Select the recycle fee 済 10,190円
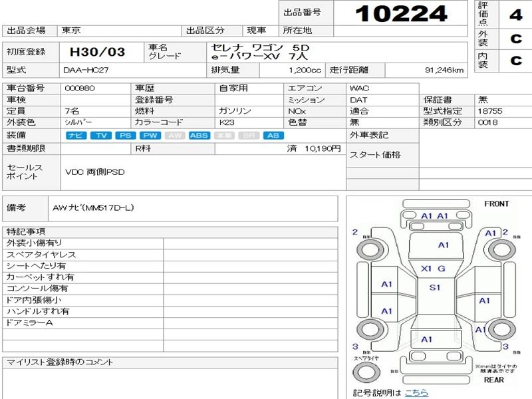 313,148
